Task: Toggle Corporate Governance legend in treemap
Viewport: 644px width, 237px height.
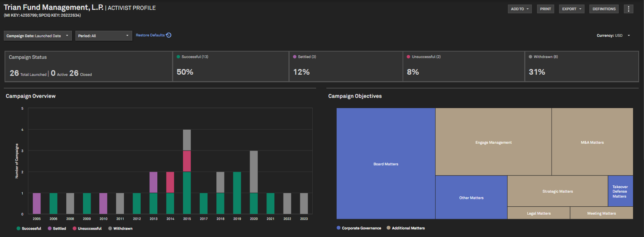Action: tap(359, 228)
